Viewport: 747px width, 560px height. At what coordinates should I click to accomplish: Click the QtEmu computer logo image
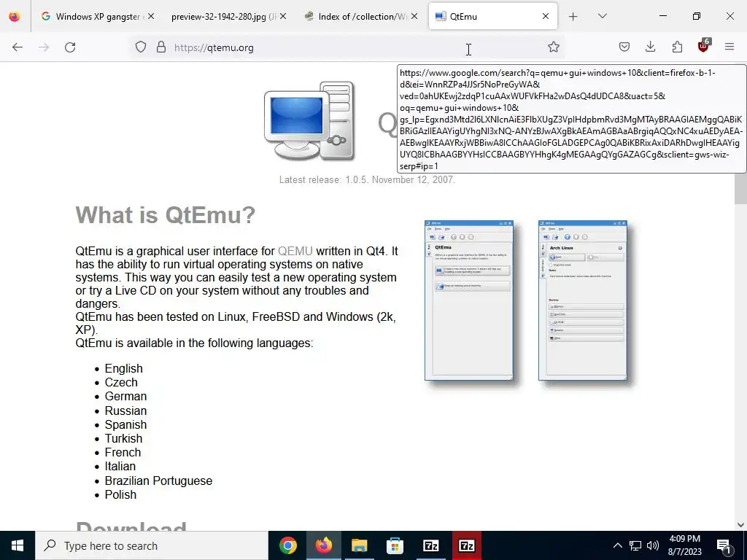pyautogui.click(x=309, y=121)
